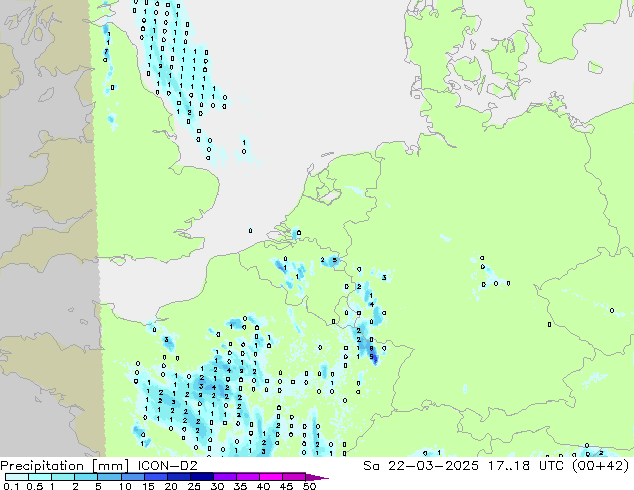This screenshot has width=634, height=490.
Task: Pick the 15–20 mm legend color swatch
Action: point(156,477)
